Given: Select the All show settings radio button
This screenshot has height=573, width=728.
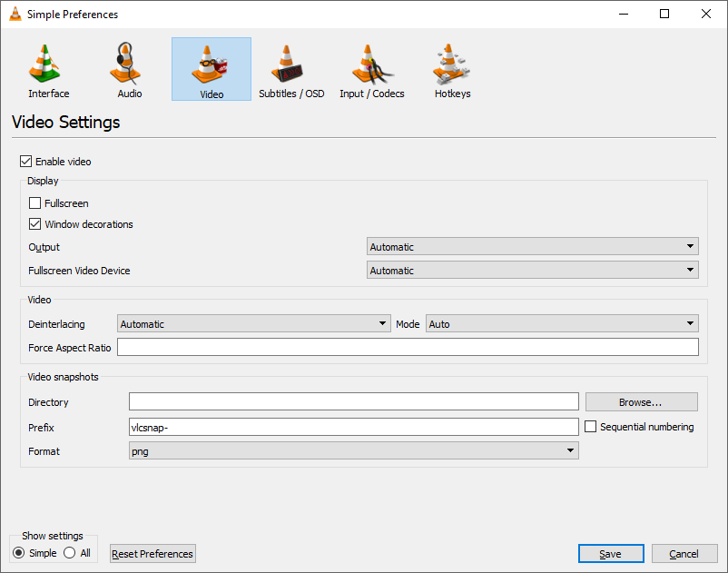Looking at the screenshot, I should (x=70, y=553).
